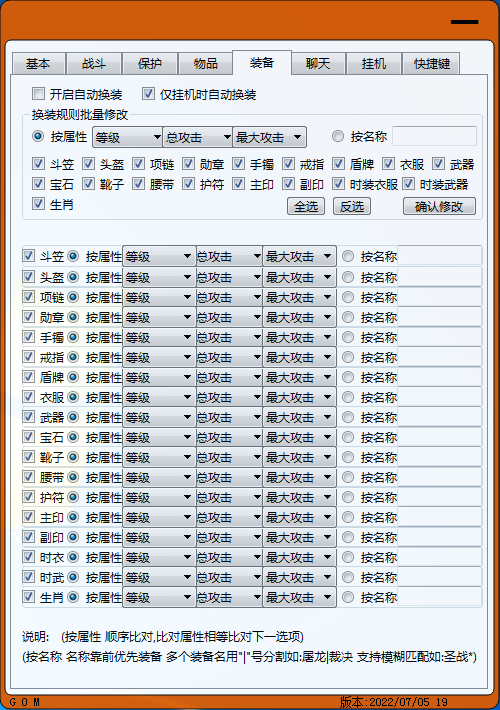Toggle batch 时装武器 checkbox

click(x=408, y=183)
